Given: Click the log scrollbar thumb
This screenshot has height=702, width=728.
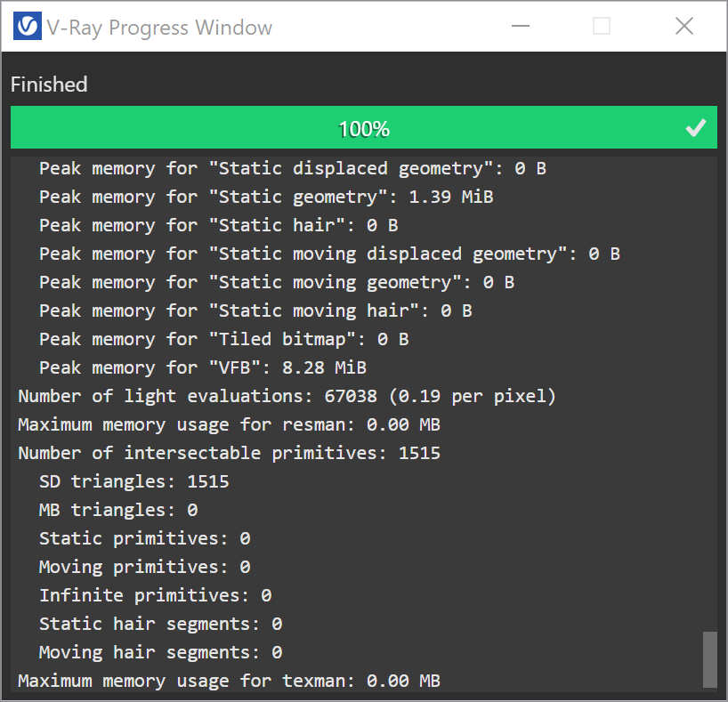Looking at the screenshot, I should [709, 658].
